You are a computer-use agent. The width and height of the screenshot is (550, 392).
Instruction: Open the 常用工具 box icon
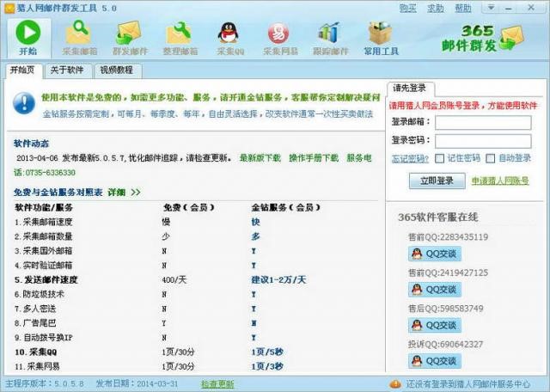pyautogui.click(x=381, y=33)
